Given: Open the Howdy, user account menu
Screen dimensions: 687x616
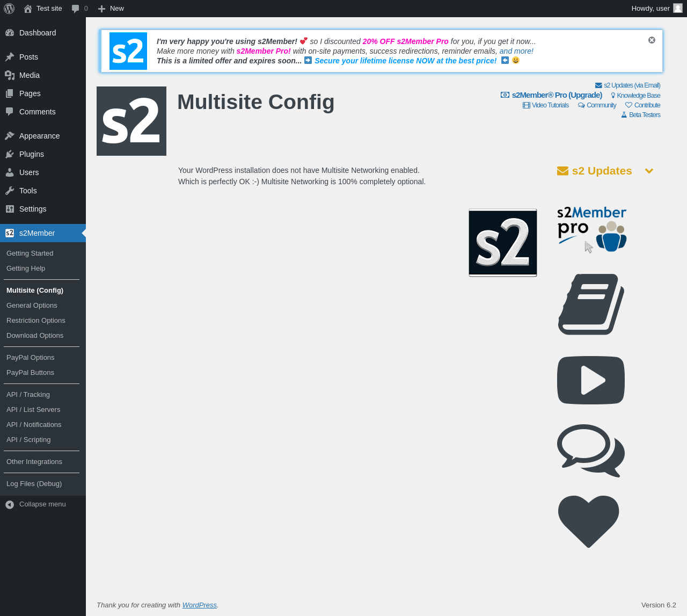Looking at the screenshot, I should [x=657, y=9].
